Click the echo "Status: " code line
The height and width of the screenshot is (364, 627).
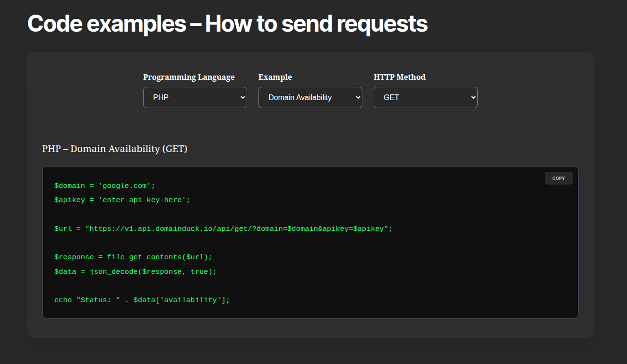(142, 300)
